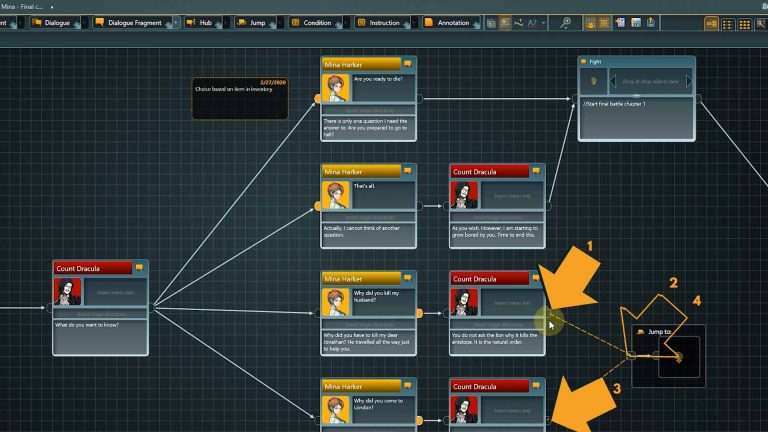
Task: Click 'Actually, I cannot think of another question' text
Action: click(361, 231)
